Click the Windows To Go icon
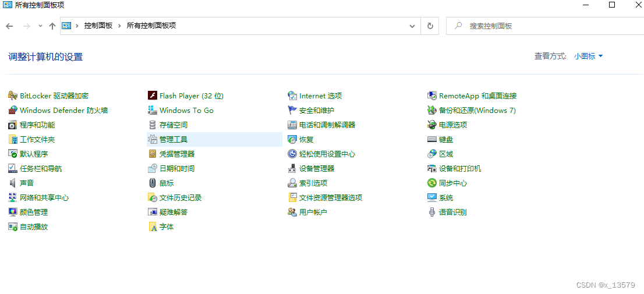 [x=153, y=111]
